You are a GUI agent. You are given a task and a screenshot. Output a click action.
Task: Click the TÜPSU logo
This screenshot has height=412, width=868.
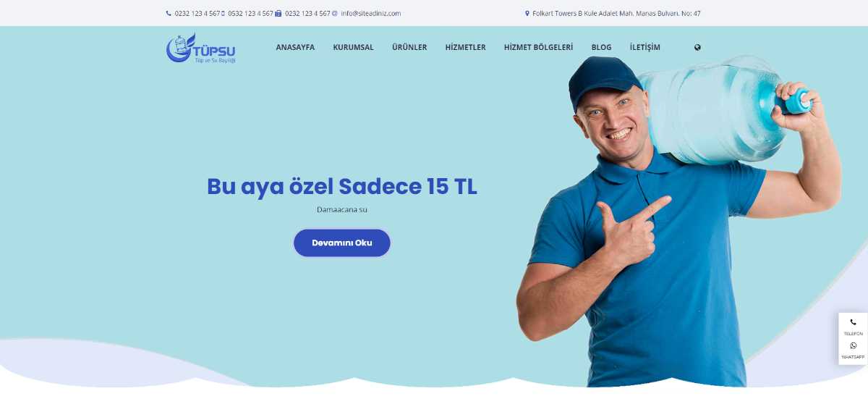(x=200, y=48)
